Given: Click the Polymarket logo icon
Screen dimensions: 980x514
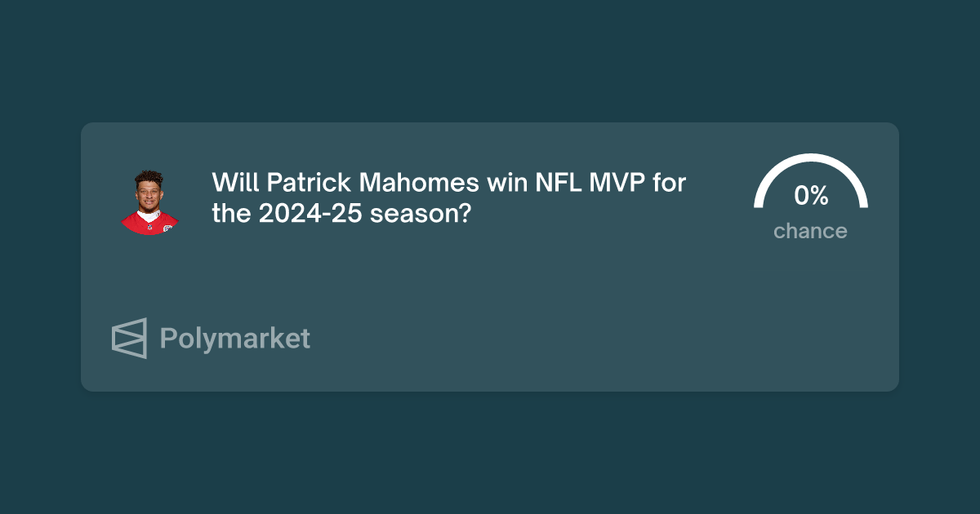Looking at the screenshot, I should pyautogui.click(x=129, y=338).
